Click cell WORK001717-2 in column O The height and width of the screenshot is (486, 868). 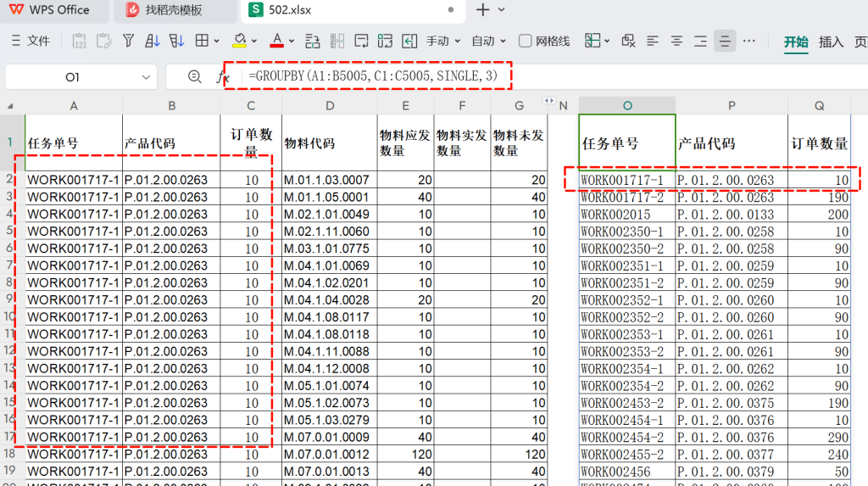[627, 198]
